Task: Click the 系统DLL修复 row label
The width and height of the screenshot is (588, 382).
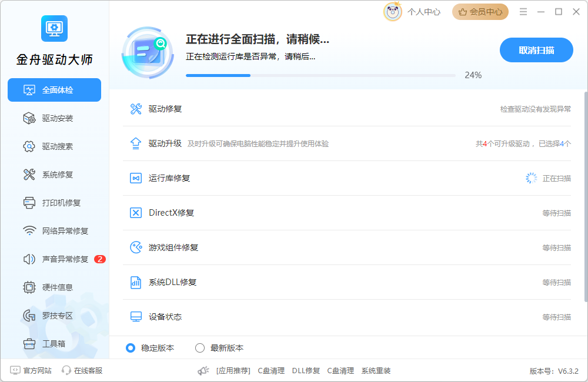Action: pyautogui.click(x=172, y=282)
